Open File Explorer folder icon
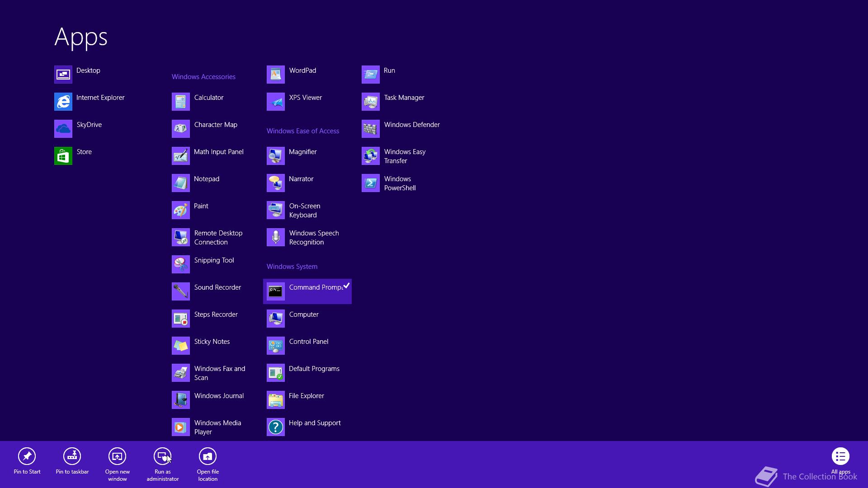Image resolution: width=868 pixels, height=488 pixels. [x=276, y=400]
